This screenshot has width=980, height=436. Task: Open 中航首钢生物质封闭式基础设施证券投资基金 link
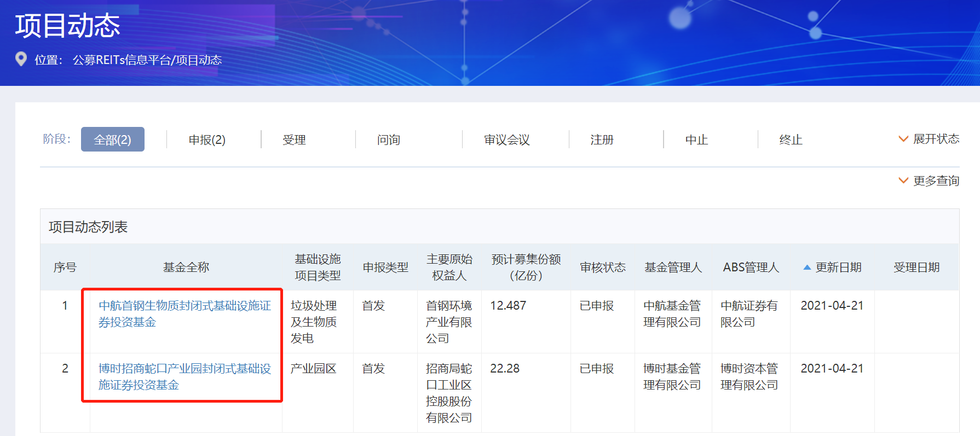(x=185, y=314)
